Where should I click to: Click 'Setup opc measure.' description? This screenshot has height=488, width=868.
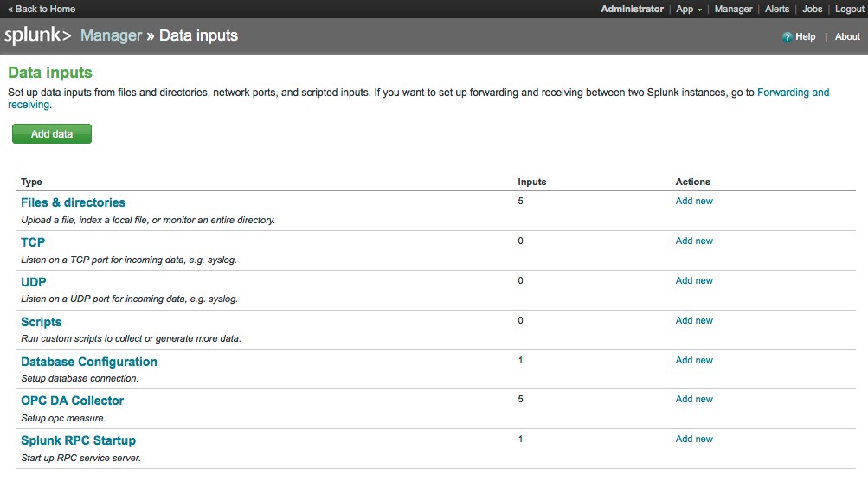click(63, 418)
